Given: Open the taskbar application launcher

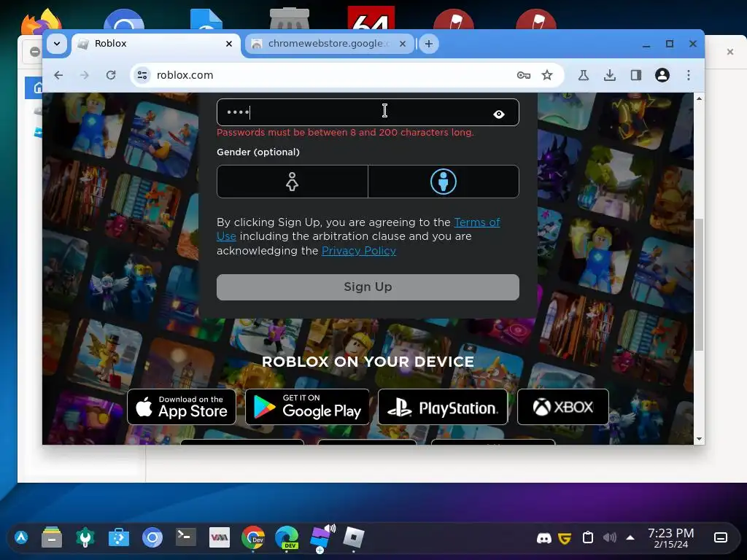Looking at the screenshot, I should pyautogui.click(x=21, y=537).
